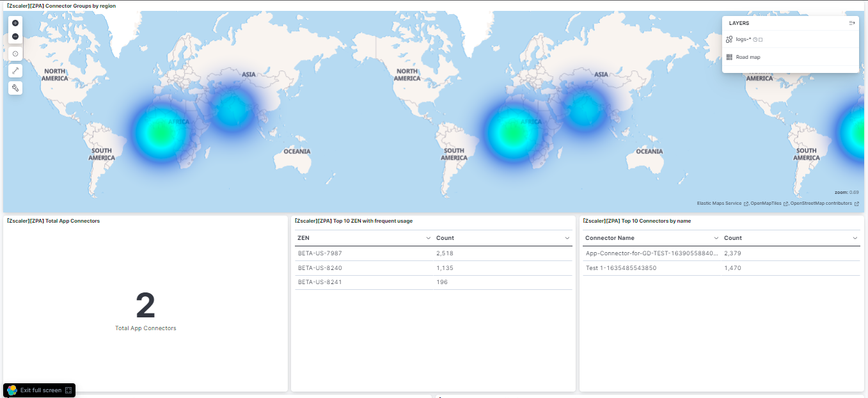868x398 pixels.
Task: Select App-Connector-for-GD-TEST row name
Action: pos(652,253)
